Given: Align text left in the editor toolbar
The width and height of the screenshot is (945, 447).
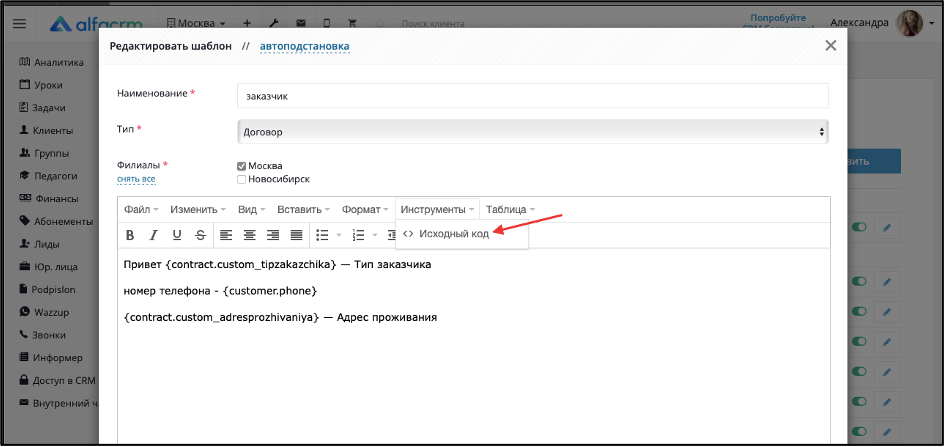Looking at the screenshot, I should [226, 236].
